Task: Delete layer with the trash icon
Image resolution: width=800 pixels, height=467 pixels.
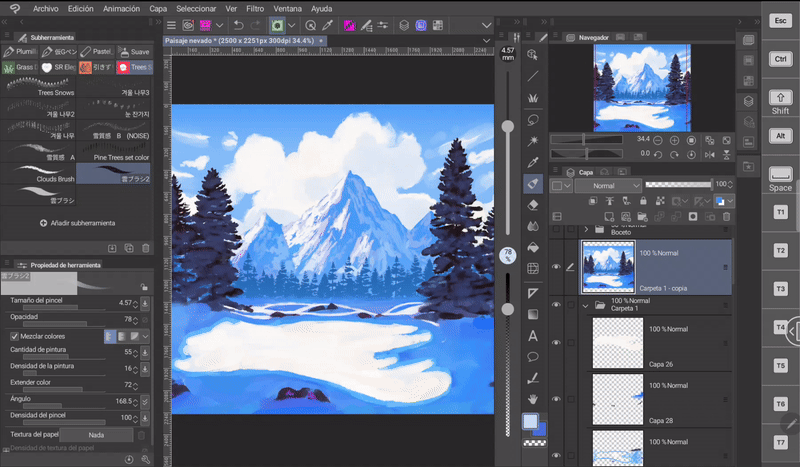Action: point(727,217)
